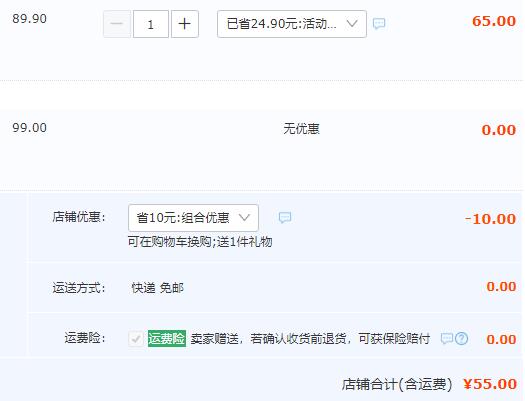Click the message icon beside item promotion dropdown
This screenshot has height=401, width=525.
tap(379, 24)
